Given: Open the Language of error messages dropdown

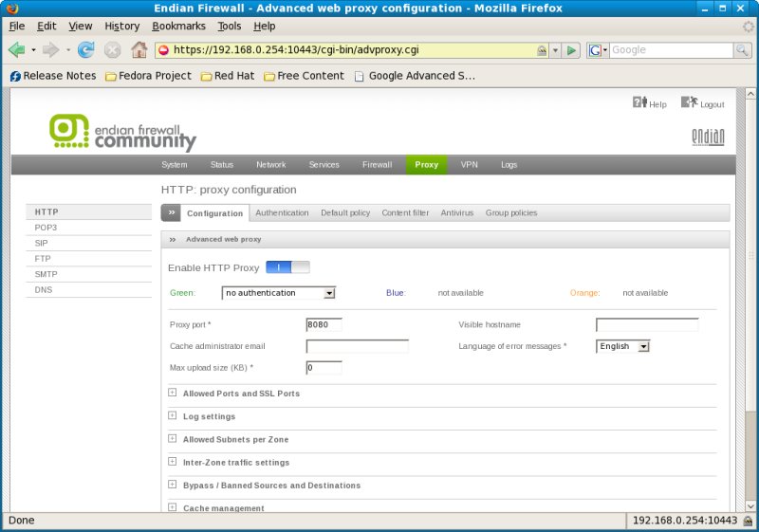Looking at the screenshot, I should pyautogui.click(x=622, y=346).
